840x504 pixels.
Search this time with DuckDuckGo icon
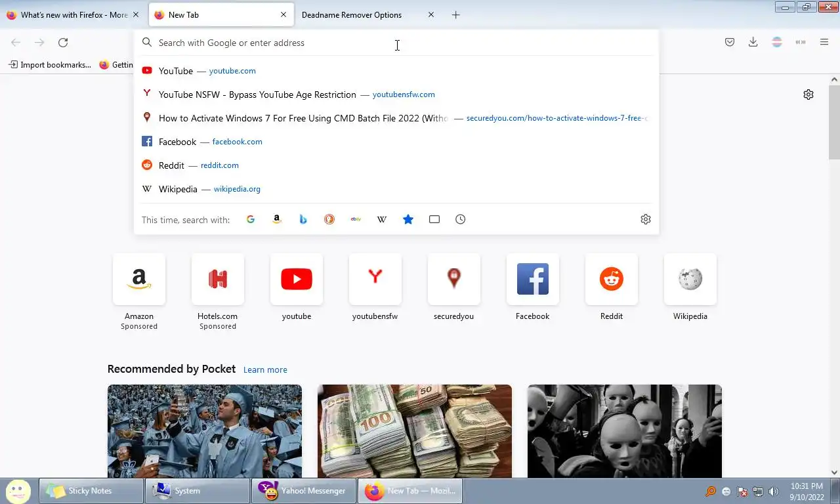(329, 219)
